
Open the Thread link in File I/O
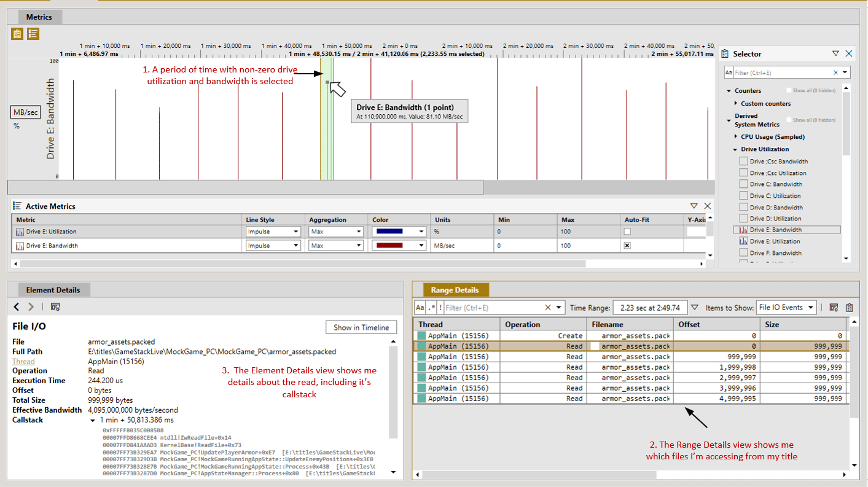pos(23,361)
